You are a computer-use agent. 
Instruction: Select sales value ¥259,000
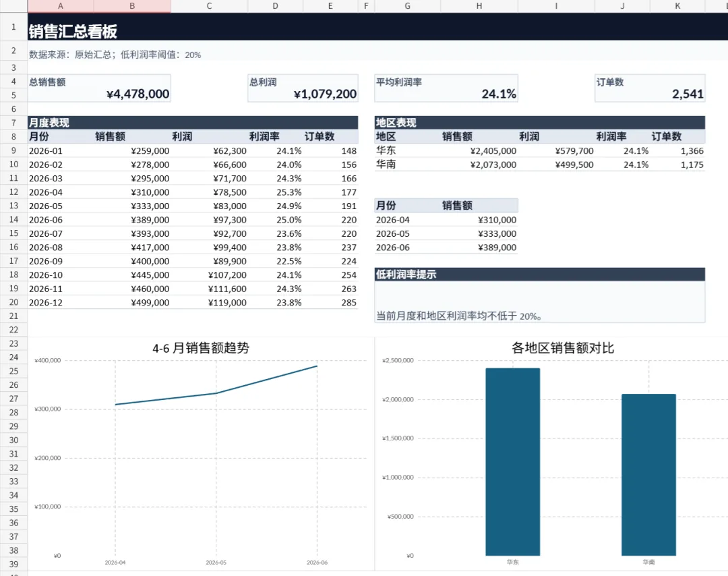(x=132, y=151)
